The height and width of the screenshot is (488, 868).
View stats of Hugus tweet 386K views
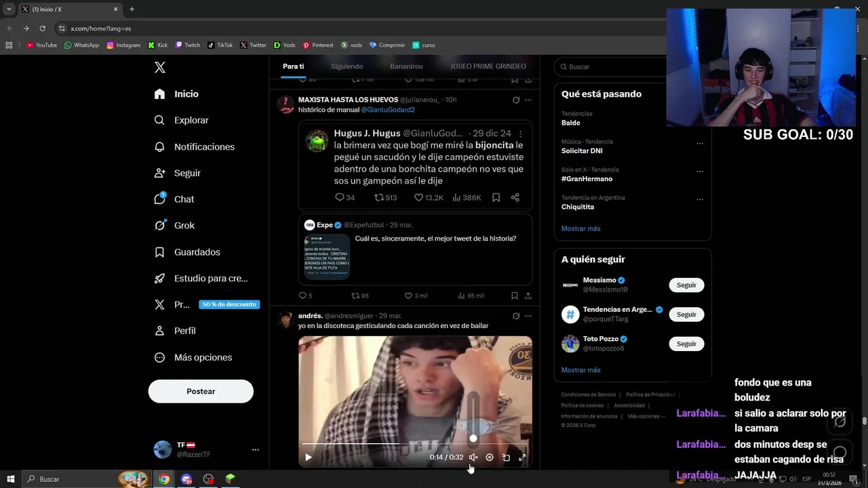coord(467,197)
